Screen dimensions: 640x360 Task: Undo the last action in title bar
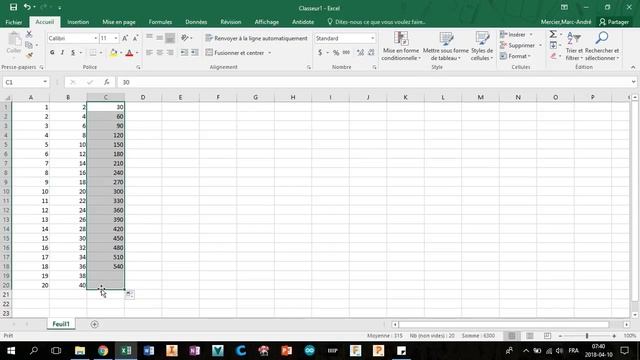coord(27,7)
